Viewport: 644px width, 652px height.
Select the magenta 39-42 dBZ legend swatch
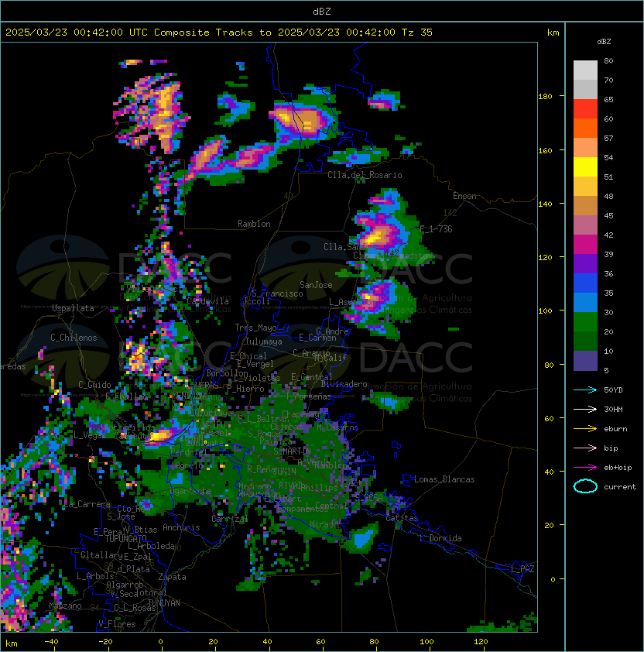click(x=585, y=245)
